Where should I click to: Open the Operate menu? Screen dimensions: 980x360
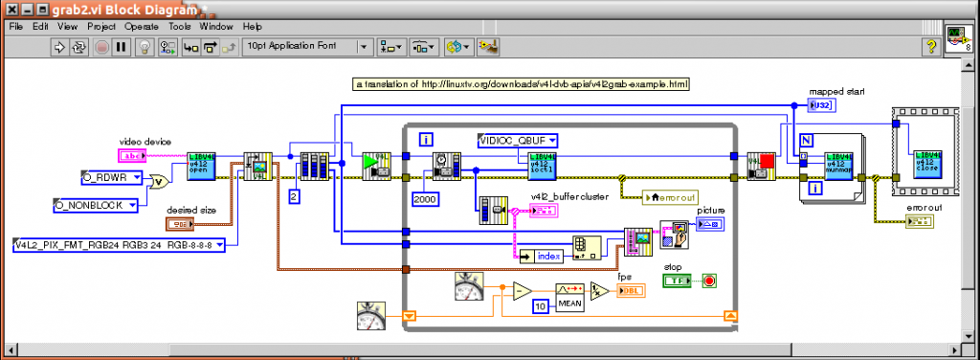point(141,27)
